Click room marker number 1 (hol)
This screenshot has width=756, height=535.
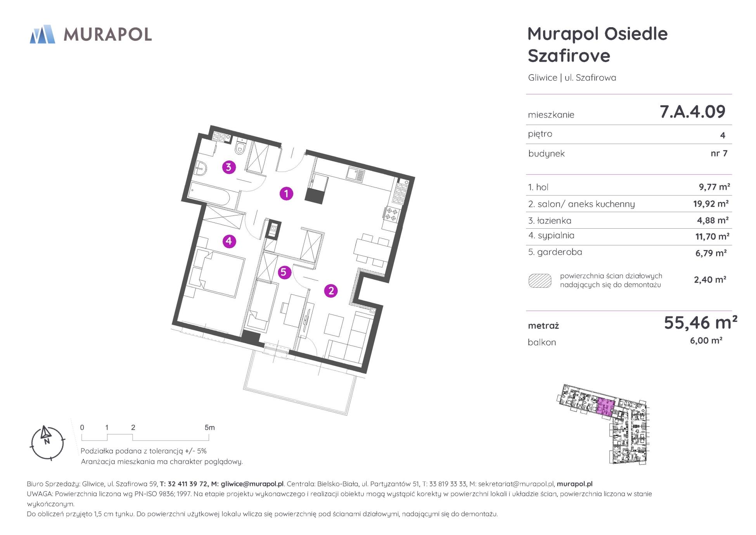tap(286, 193)
